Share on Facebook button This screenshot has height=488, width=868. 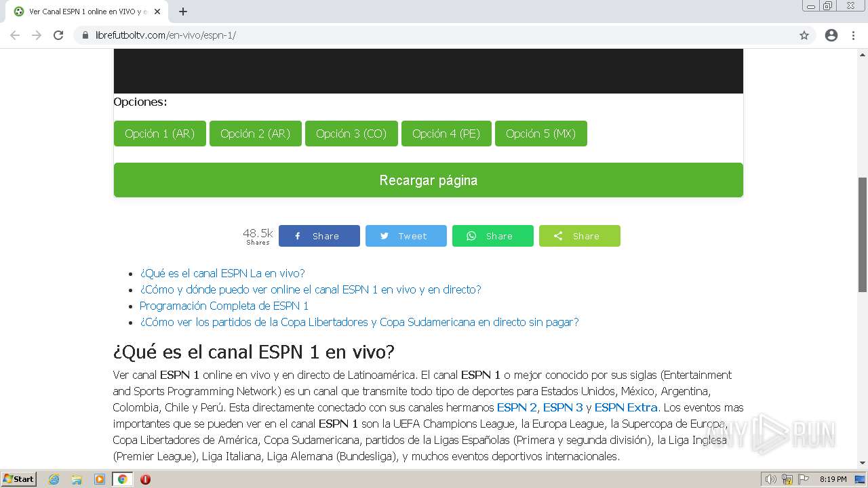(319, 236)
